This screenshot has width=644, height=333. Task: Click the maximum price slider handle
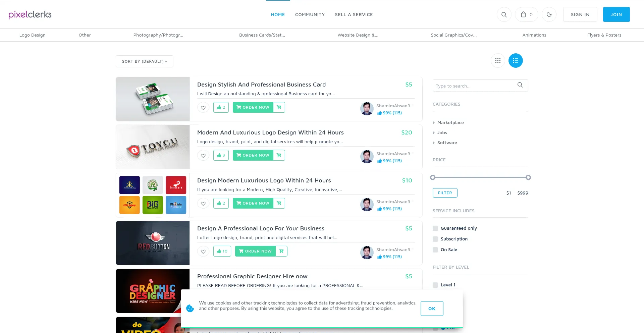pos(528,177)
